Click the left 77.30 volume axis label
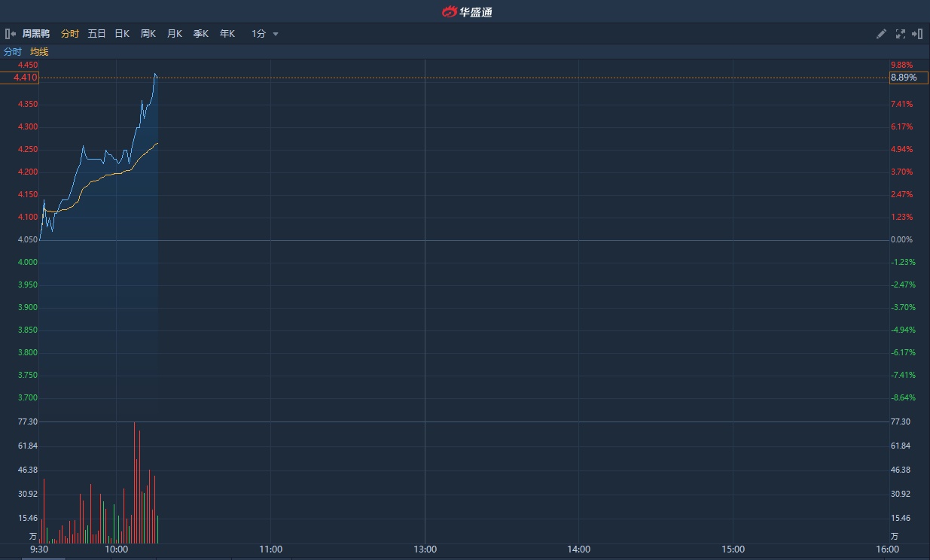The height and width of the screenshot is (560, 930). (x=28, y=422)
